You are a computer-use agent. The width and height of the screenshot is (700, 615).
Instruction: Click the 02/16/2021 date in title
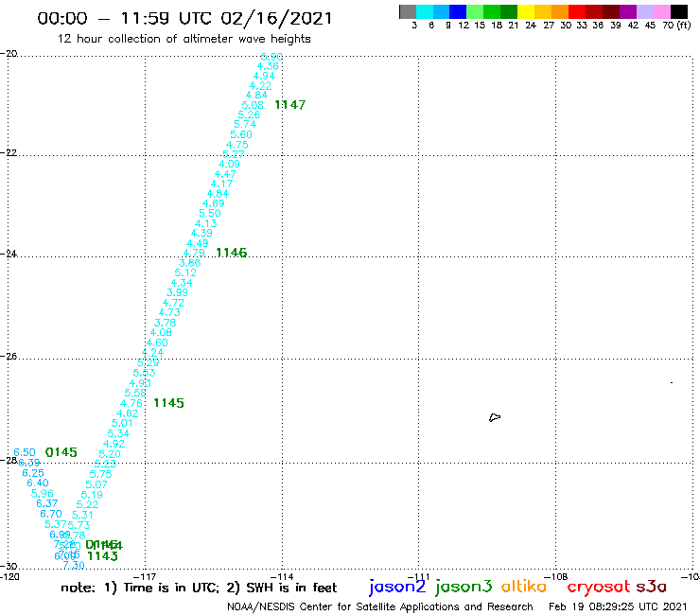pos(277,18)
